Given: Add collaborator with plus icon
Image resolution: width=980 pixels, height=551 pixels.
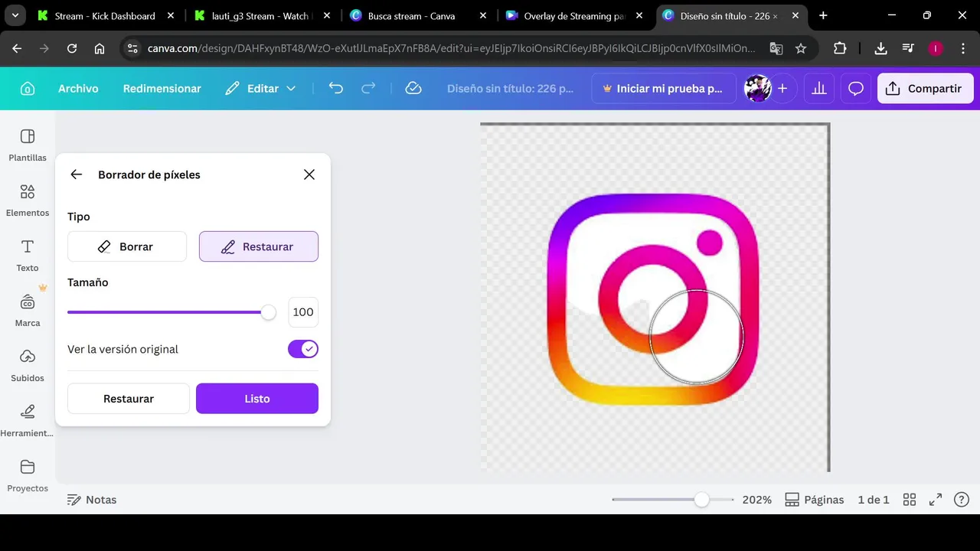Looking at the screenshot, I should 782,89.
